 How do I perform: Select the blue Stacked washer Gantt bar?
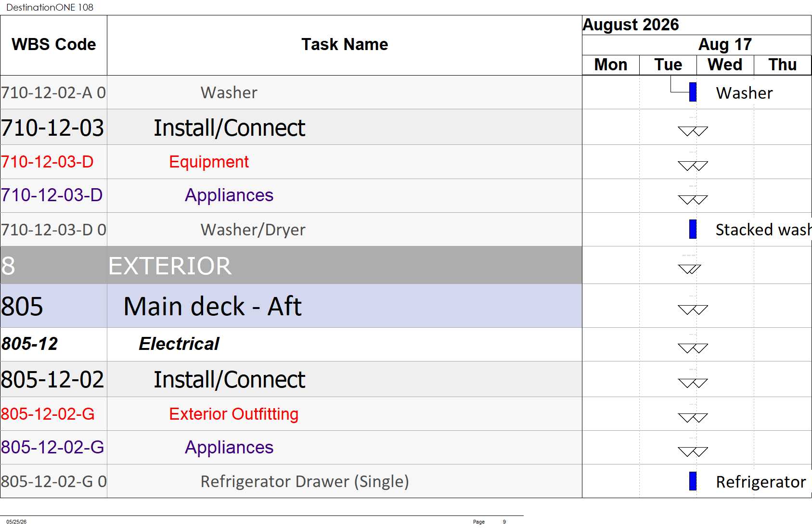[693, 229]
